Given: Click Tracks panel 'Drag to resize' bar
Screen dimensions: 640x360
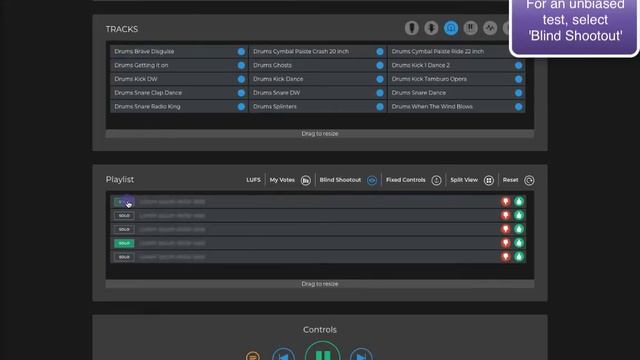Looking at the screenshot, I should click(x=320, y=134).
